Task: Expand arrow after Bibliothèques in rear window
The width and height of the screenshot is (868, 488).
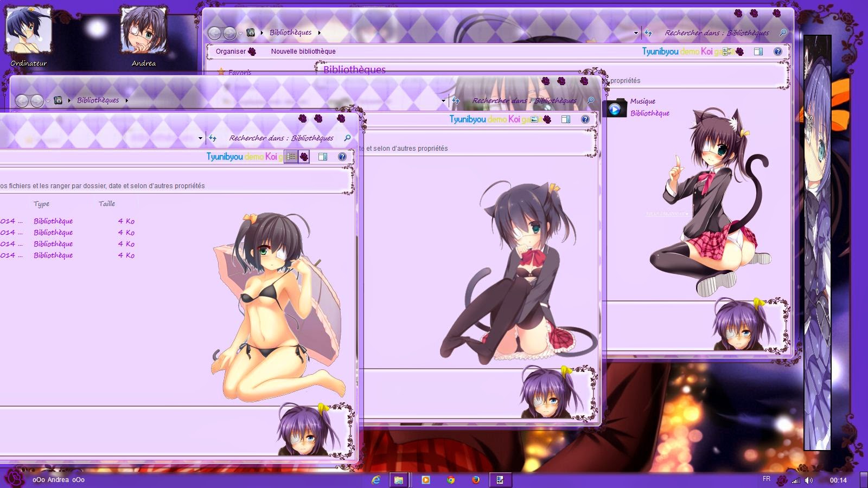Action: tap(319, 33)
